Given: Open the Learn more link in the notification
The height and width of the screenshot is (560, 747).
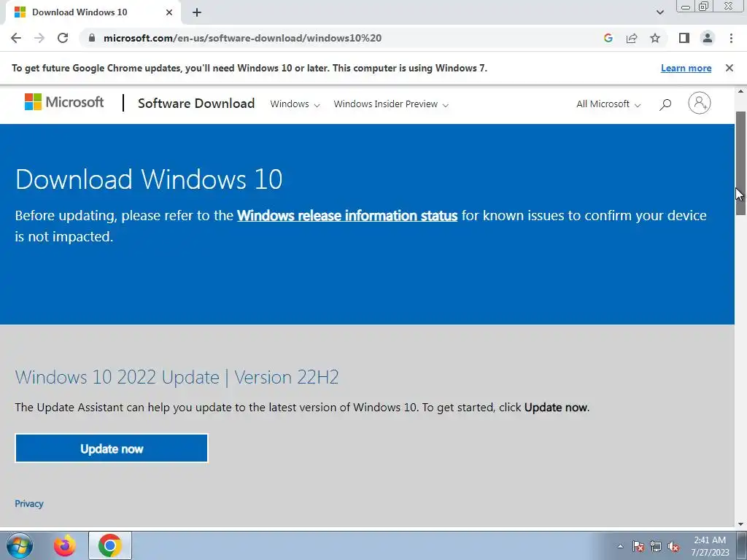Looking at the screenshot, I should pos(686,68).
